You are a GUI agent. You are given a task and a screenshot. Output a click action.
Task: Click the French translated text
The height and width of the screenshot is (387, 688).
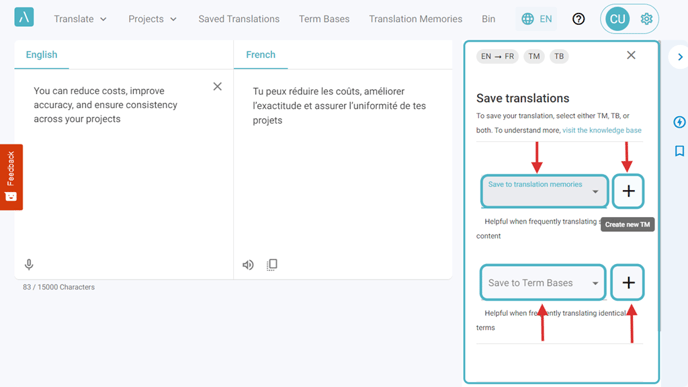click(339, 106)
